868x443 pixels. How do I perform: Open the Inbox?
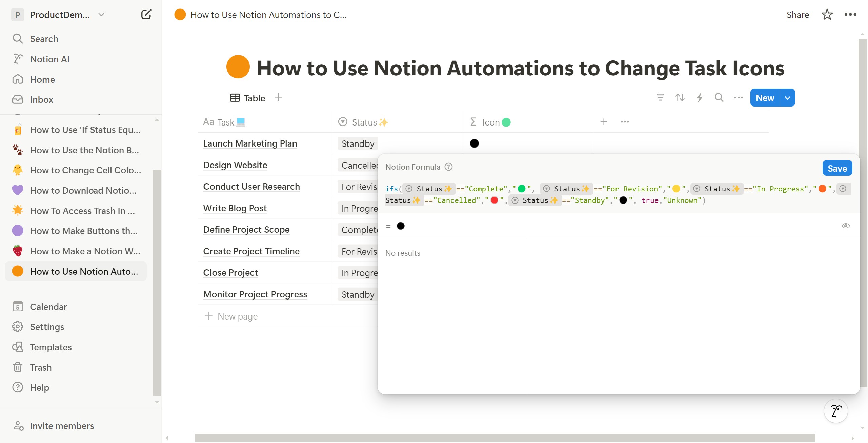click(41, 99)
